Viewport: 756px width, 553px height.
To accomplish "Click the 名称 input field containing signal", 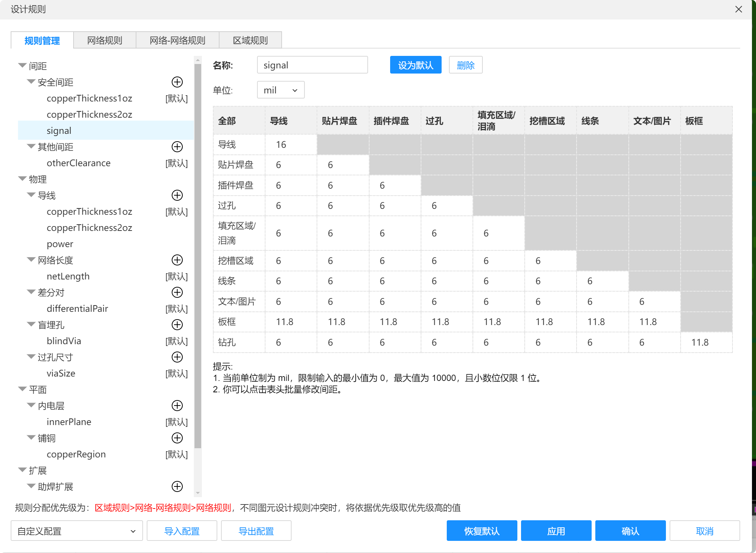I will [x=312, y=65].
